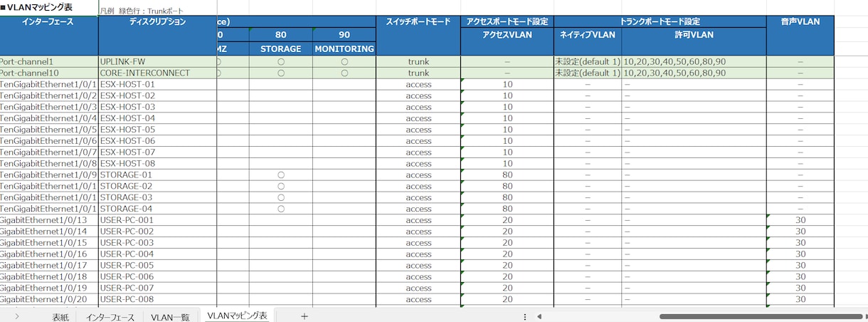The height and width of the screenshot is (322, 868).
Task: Click the USER-PC-001 description cell
Action: click(x=158, y=220)
